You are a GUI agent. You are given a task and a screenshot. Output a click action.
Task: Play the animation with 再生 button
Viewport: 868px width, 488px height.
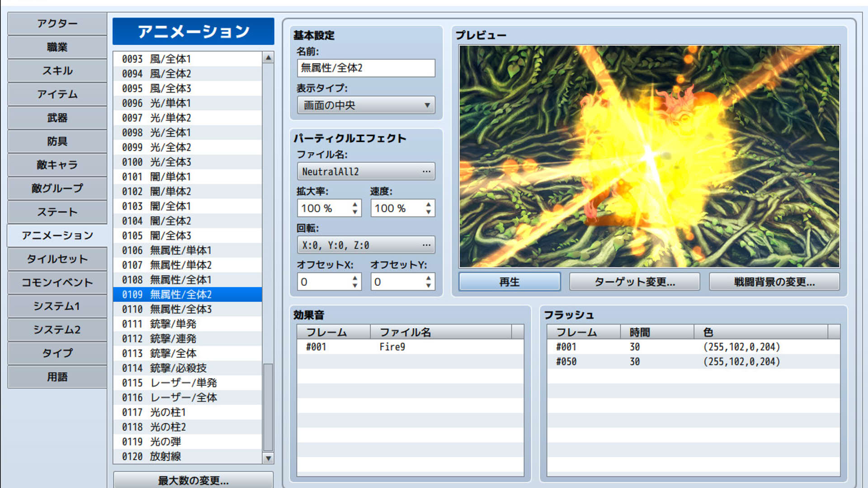(509, 282)
